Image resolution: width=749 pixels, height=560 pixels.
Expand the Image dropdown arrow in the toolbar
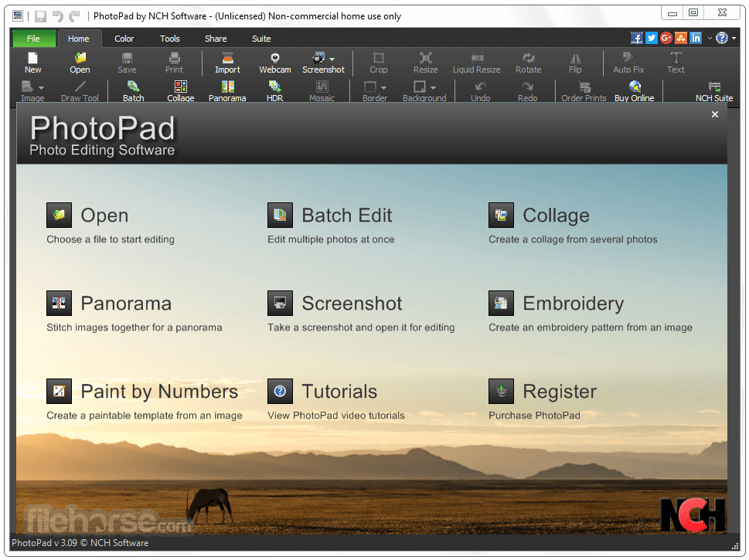(41, 88)
